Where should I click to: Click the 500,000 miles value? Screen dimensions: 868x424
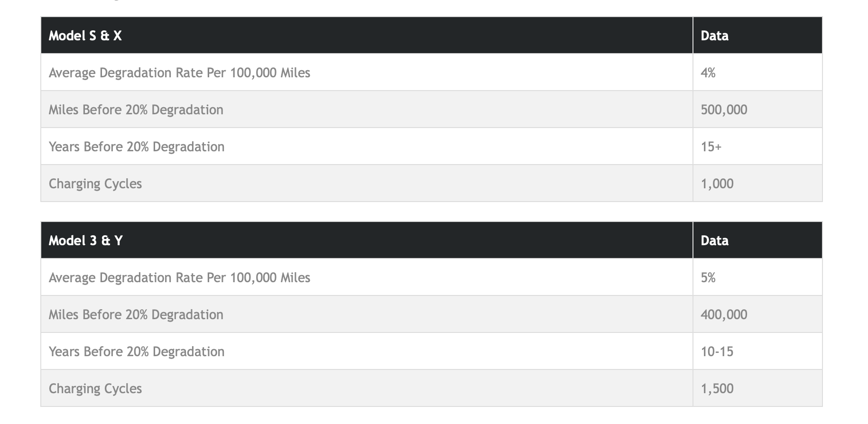coord(724,110)
